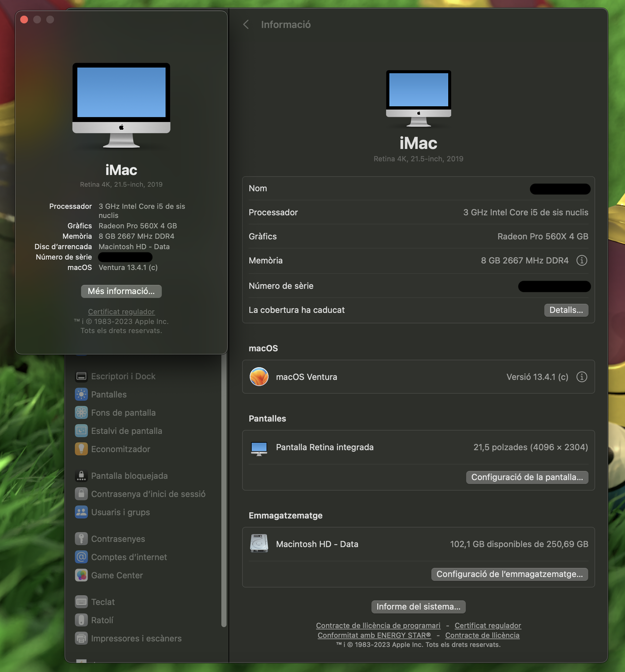Click "3 GHz Intel Core i5 de sis nuclis" in Informació
Viewport: 625px width, 672px height.
526,212
